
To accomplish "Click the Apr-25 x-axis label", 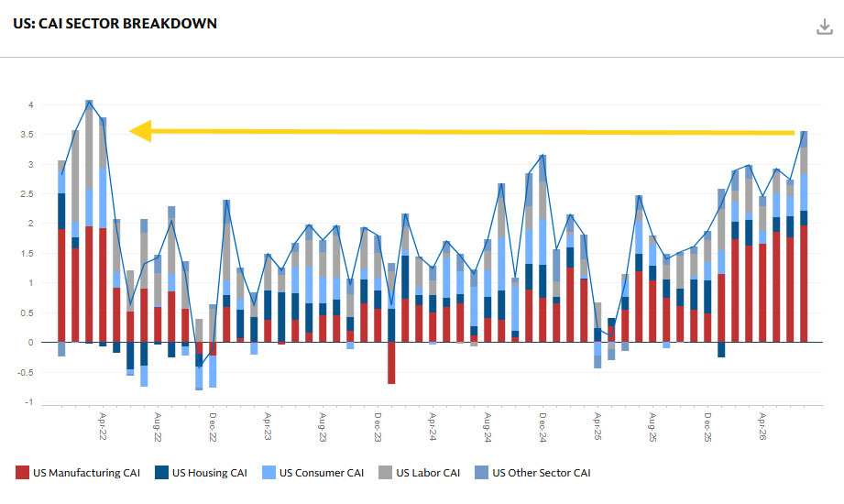I will [x=597, y=426].
